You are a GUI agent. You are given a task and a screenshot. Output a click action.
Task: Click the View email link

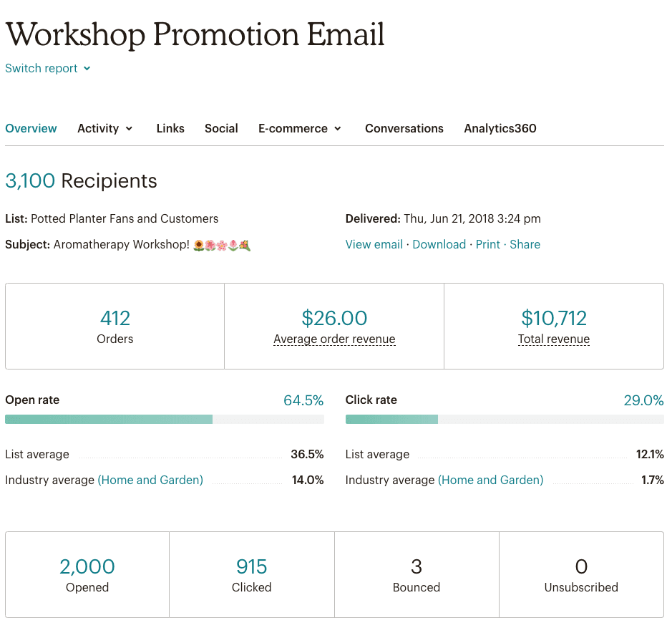pos(374,244)
